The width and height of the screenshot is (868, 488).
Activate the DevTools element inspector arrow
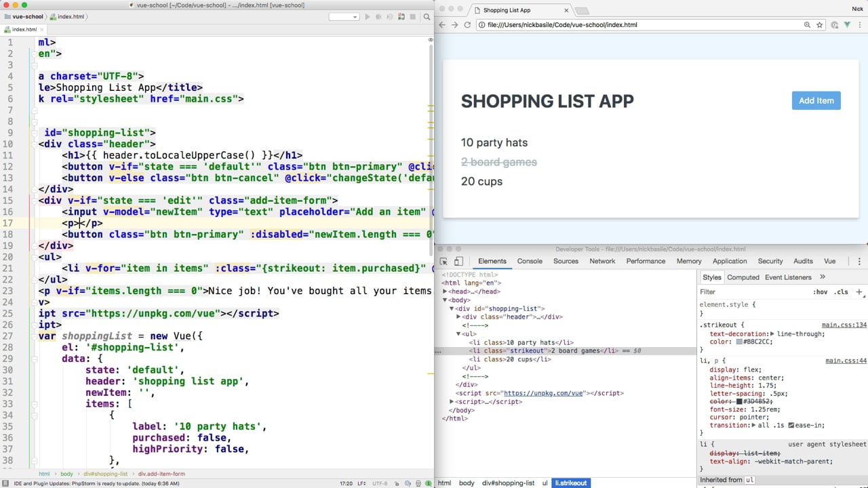443,261
